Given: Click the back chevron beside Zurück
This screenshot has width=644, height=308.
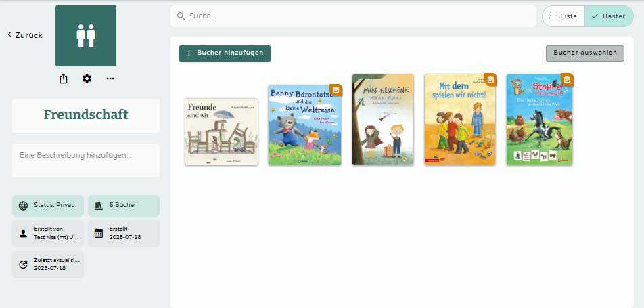Looking at the screenshot, I should point(9,35).
